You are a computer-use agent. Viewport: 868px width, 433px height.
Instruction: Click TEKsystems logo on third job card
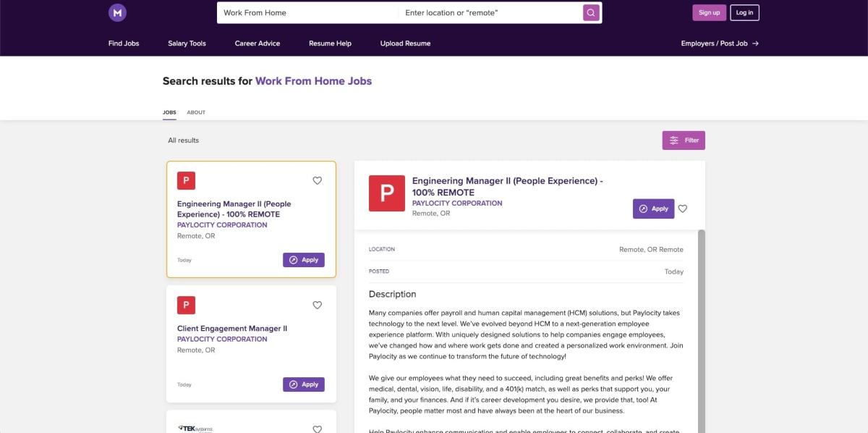(195, 429)
